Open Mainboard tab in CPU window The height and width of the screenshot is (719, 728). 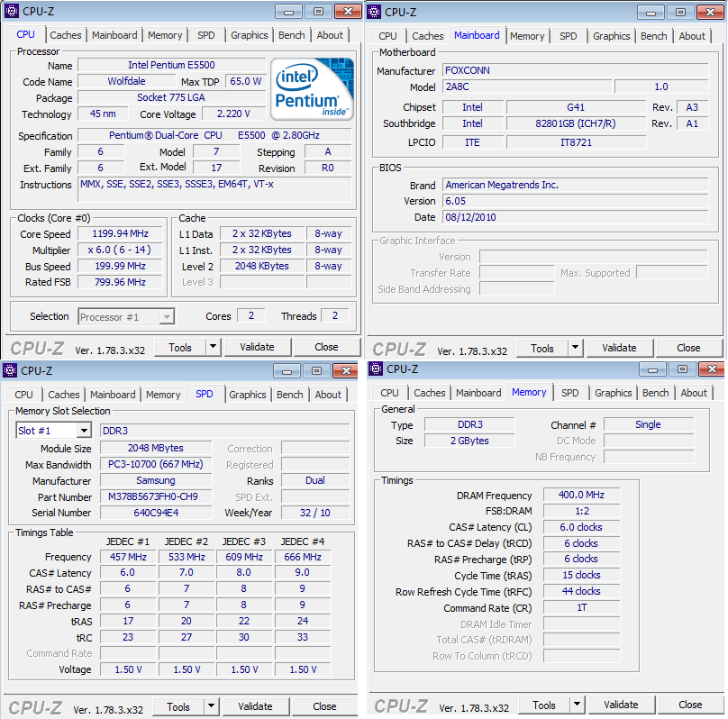click(x=114, y=35)
